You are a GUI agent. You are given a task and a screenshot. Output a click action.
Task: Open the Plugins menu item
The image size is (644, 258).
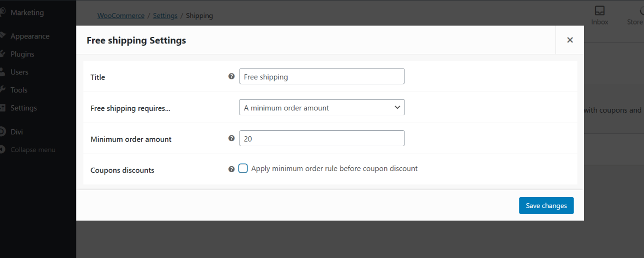[x=22, y=54]
